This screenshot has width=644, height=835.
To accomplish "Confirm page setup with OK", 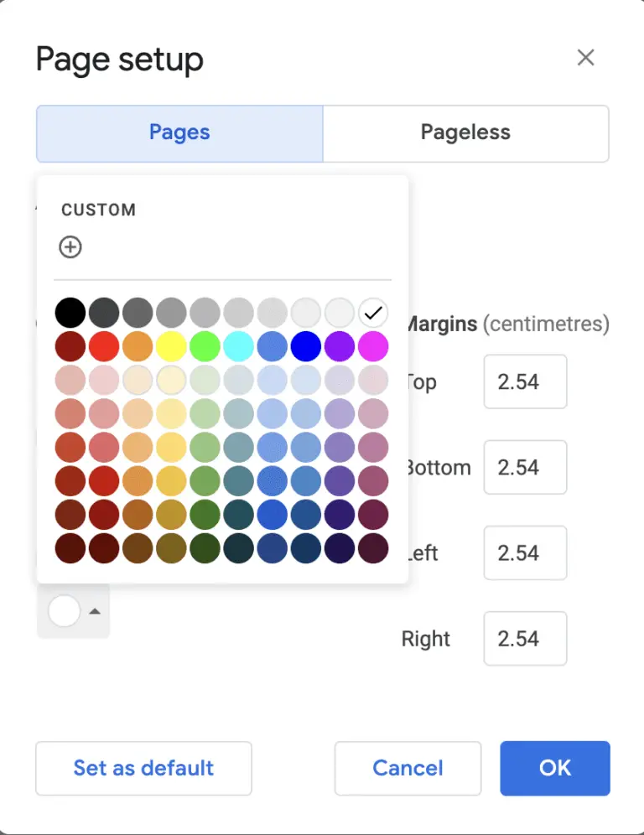I will coord(554,768).
